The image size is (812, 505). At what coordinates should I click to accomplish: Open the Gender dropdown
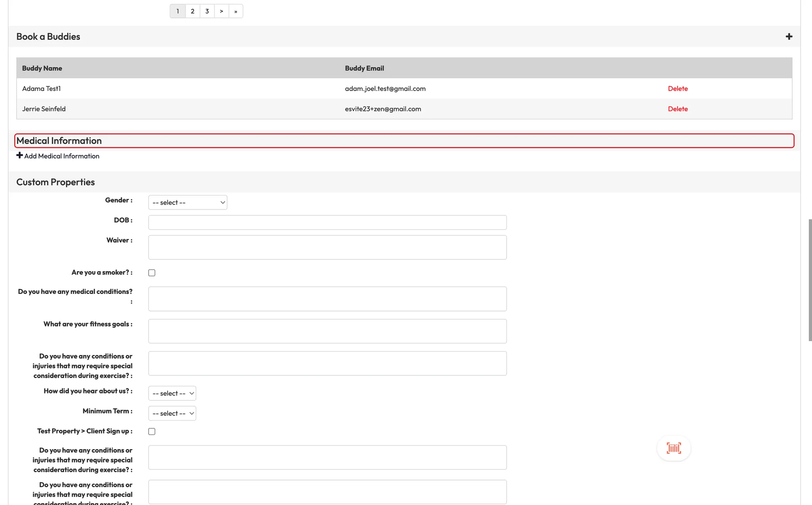click(188, 203)
